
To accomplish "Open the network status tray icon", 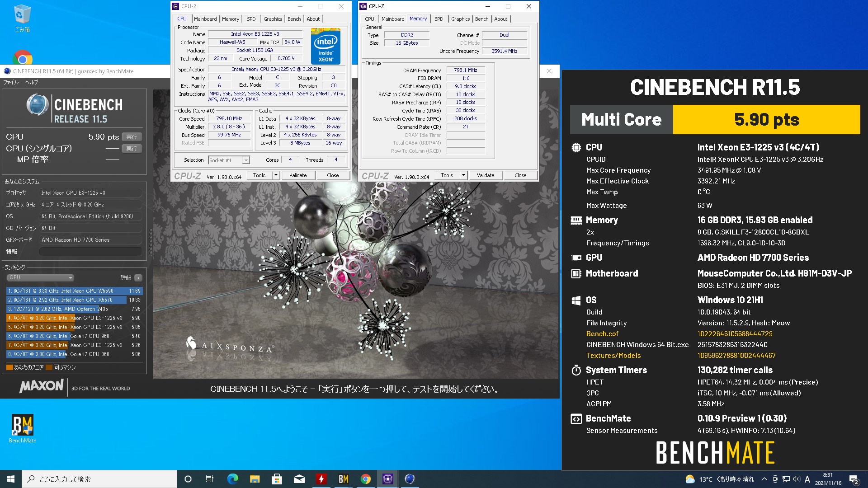I will point(786,479).
